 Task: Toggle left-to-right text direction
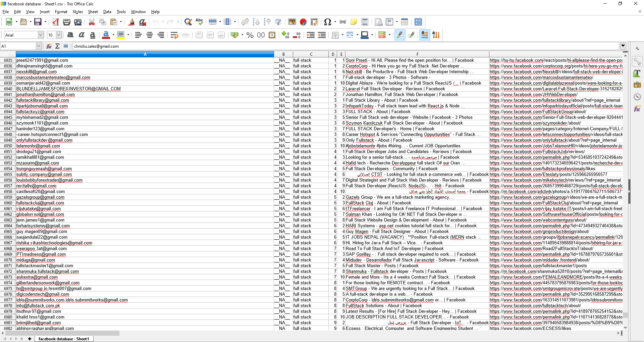424,35
